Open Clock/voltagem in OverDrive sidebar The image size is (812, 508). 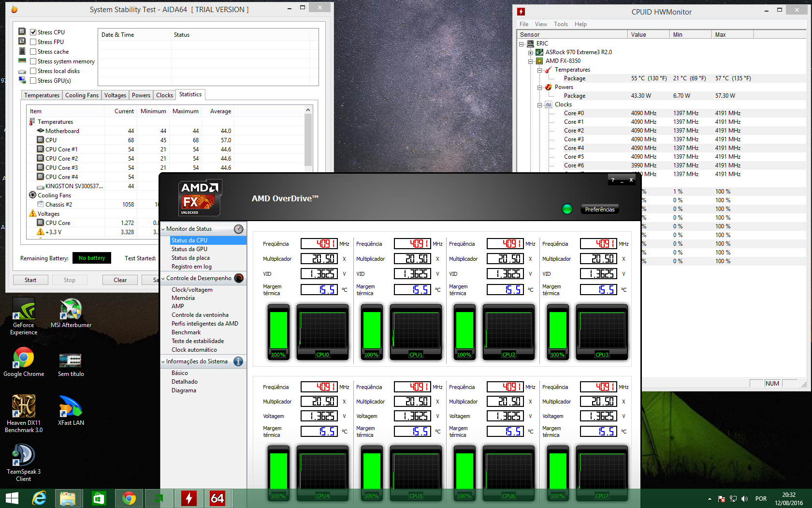192,290
